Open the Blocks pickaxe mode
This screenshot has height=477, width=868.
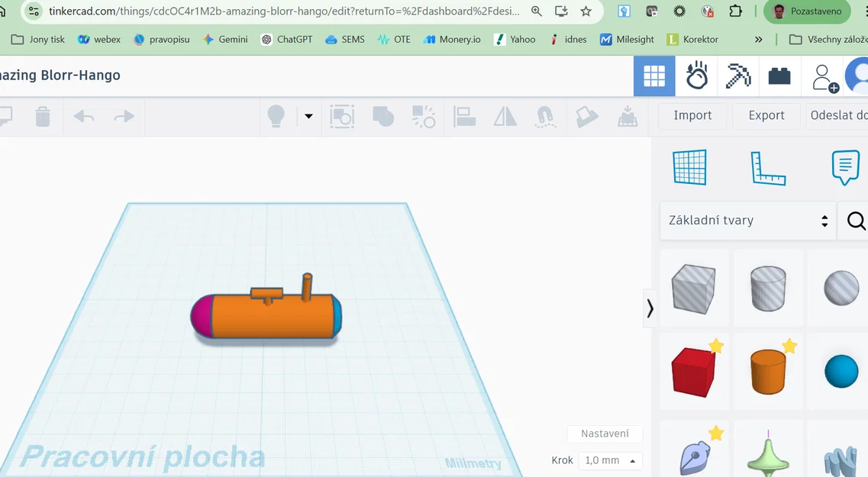[x=738, y=76]
